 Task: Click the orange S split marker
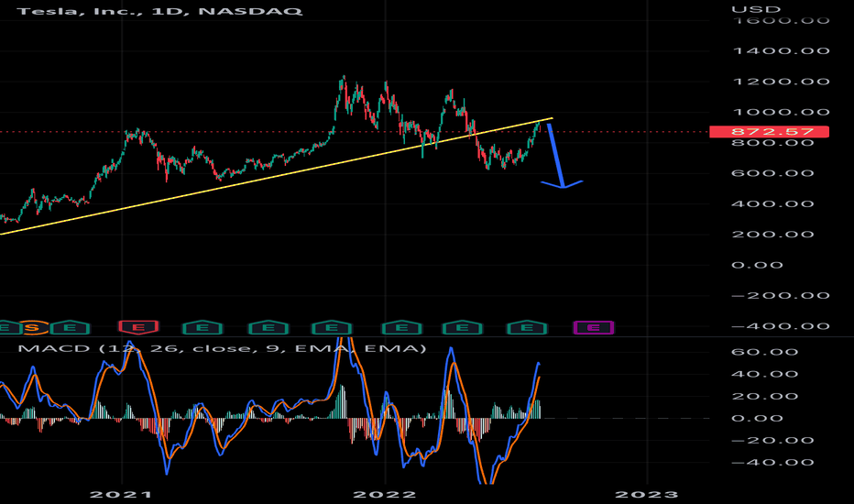point(32,327)
